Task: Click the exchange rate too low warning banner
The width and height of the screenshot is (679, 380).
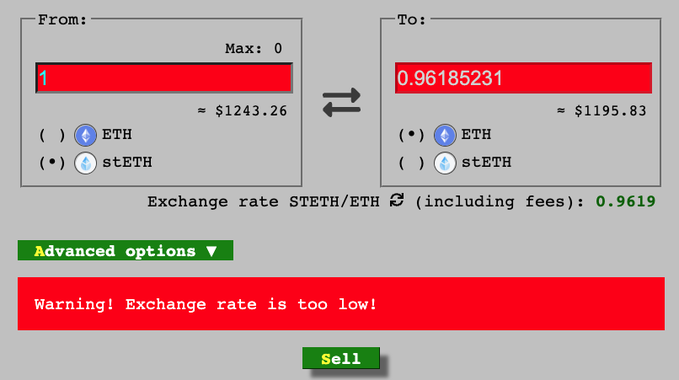Action: 341,304
